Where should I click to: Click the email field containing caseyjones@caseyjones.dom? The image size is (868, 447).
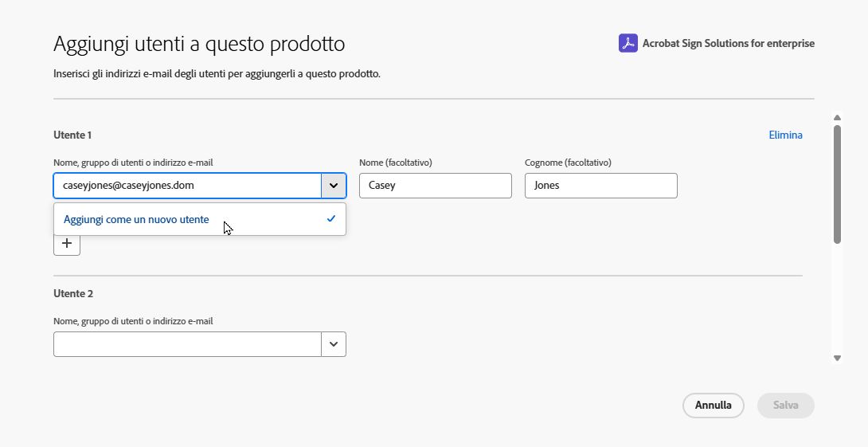187,186
